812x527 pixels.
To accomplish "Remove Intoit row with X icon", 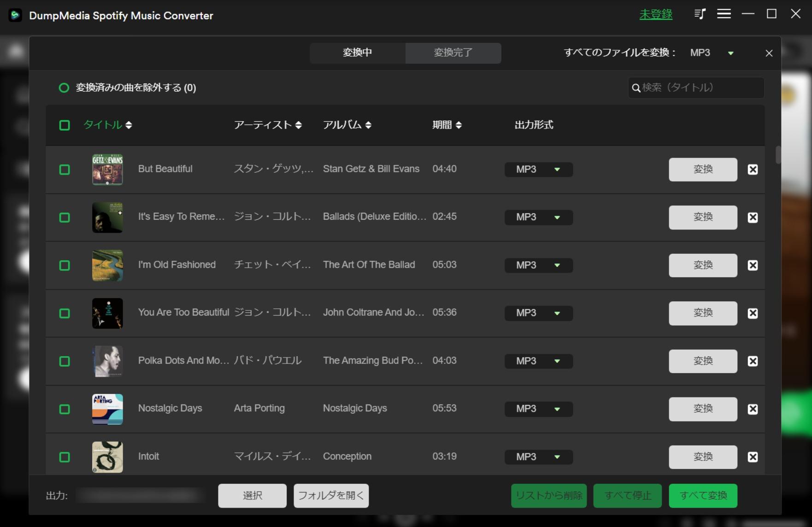I will 753,457.
